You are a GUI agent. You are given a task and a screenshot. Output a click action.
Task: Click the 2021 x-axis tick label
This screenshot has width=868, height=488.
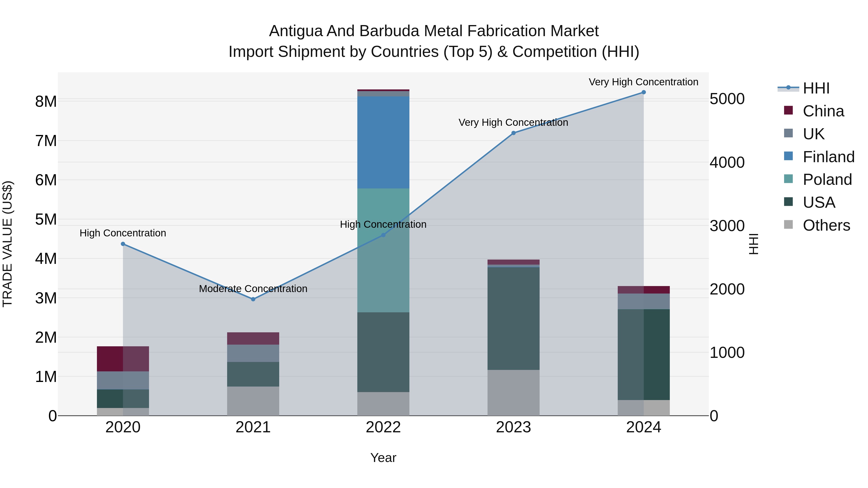(253, 427)
